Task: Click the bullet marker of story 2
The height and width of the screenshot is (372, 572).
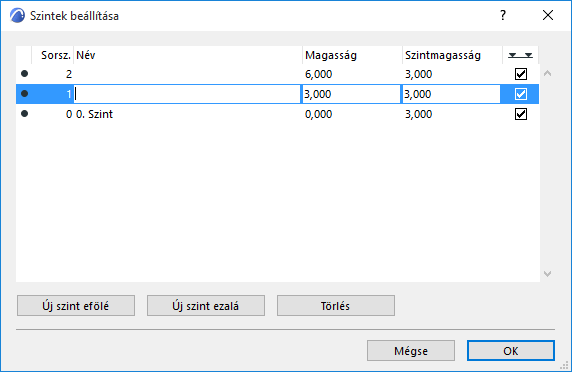Action: point(24,74)
